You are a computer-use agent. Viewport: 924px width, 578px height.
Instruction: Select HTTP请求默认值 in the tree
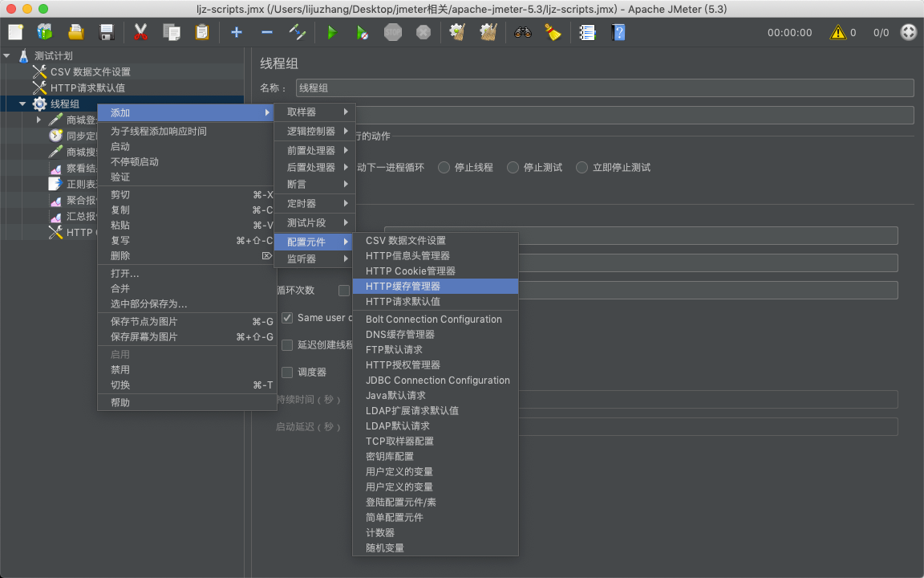click(87, 88)
